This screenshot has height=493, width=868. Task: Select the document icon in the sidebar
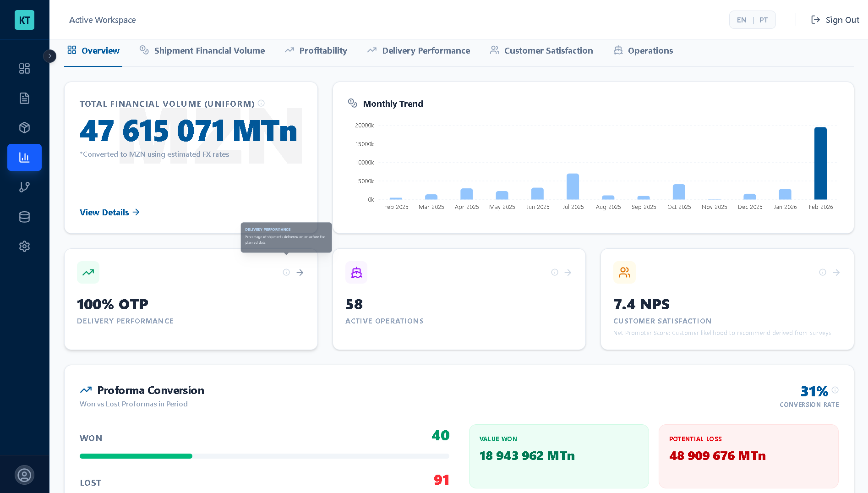coord(24,98)
